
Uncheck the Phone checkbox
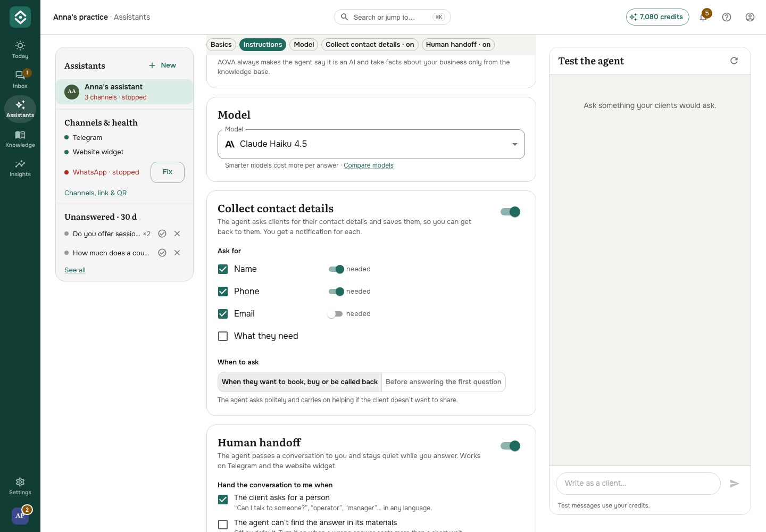click(223, 292)
